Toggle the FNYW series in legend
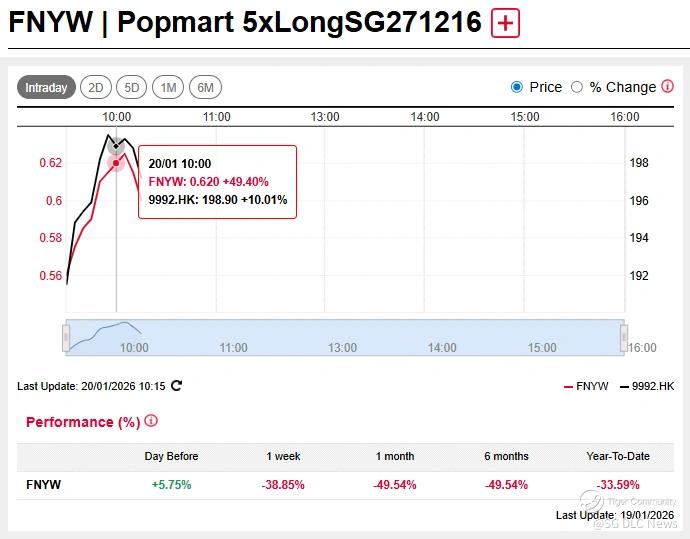This screenshot has width=690, height=539. point(586,386)
